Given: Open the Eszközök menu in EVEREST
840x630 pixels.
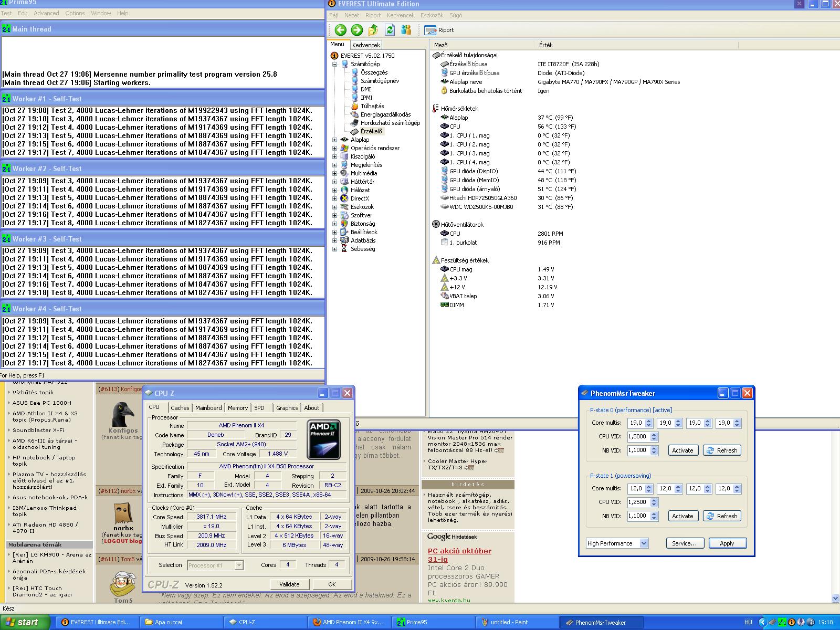Looking at the screenshot, I should 432,15.
